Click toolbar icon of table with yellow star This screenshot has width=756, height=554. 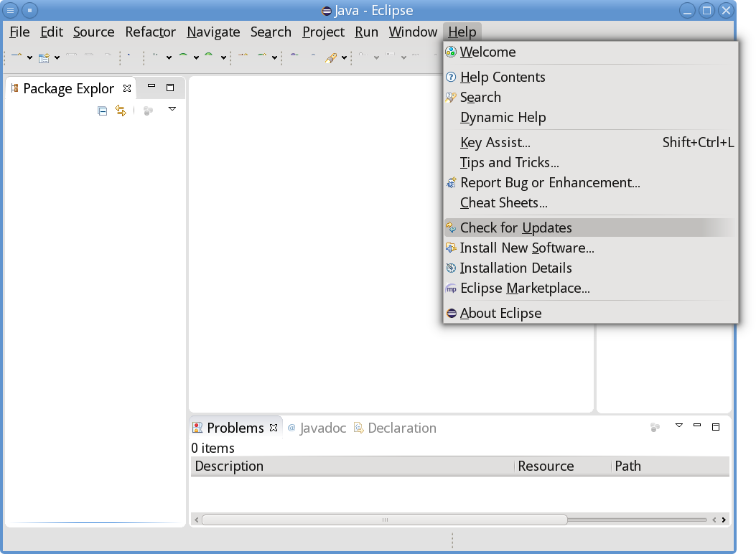click(x=44, y=58)
